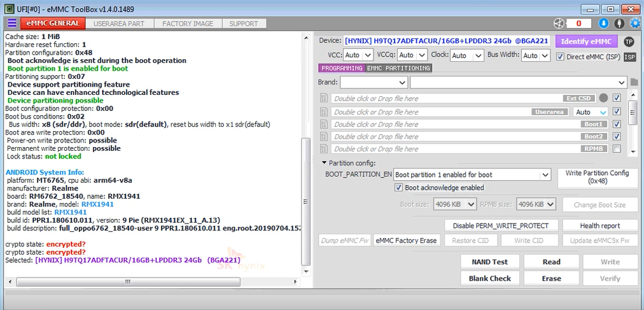Click the log text 'Device partitioning possible'
644x310 pixels.
(55, 100)
